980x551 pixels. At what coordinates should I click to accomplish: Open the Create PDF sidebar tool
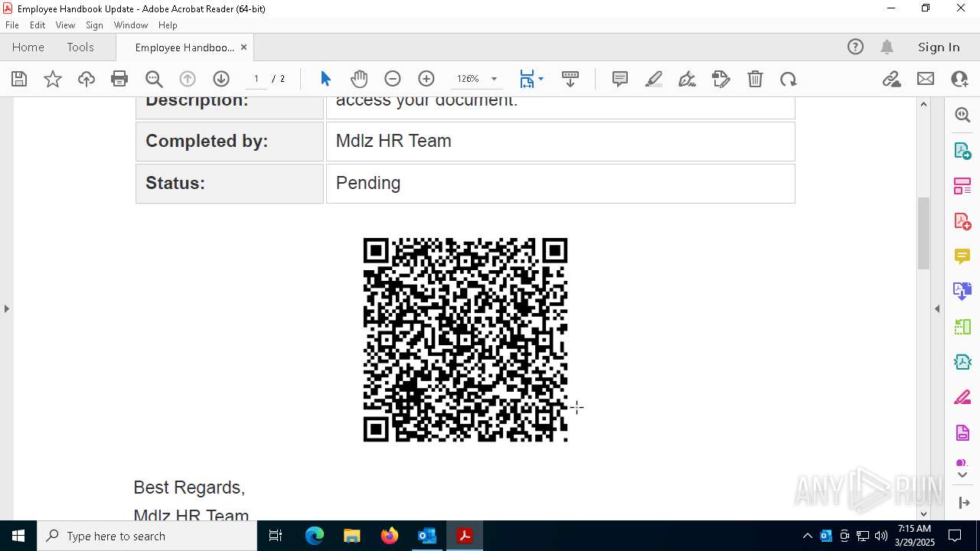point(962,221)
